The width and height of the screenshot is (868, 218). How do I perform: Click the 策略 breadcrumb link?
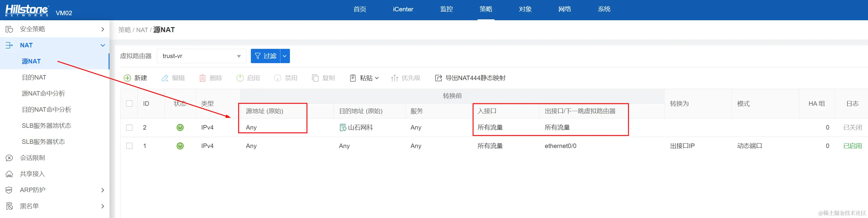[x=124, y=30]
